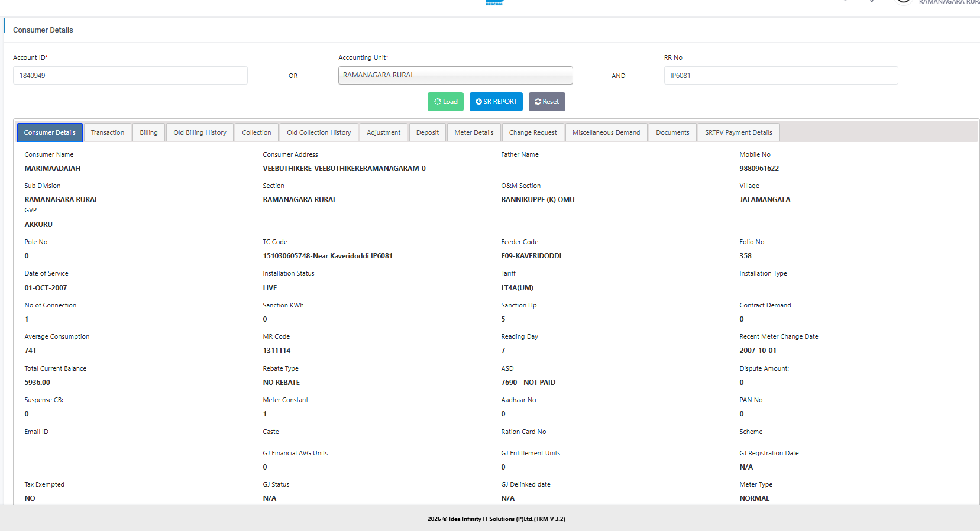The width and height of the screenshot is (980, 531).
Task: Click Sub Division value RAMANAGARA RURAL
Action: (62, 200)
